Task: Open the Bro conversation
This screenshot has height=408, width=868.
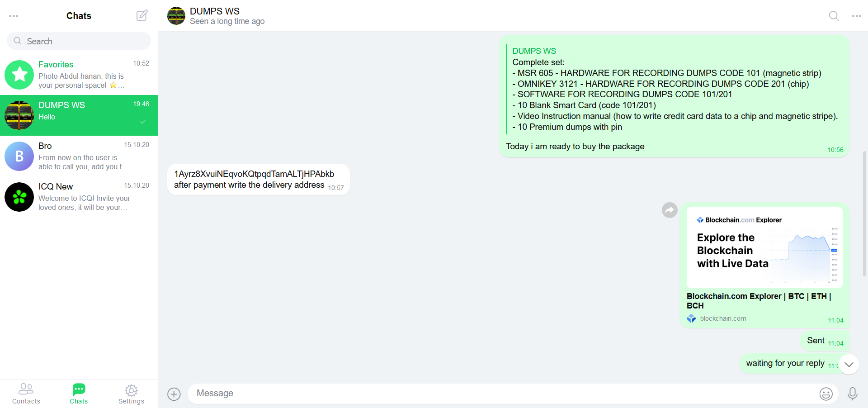Action: 79,156
